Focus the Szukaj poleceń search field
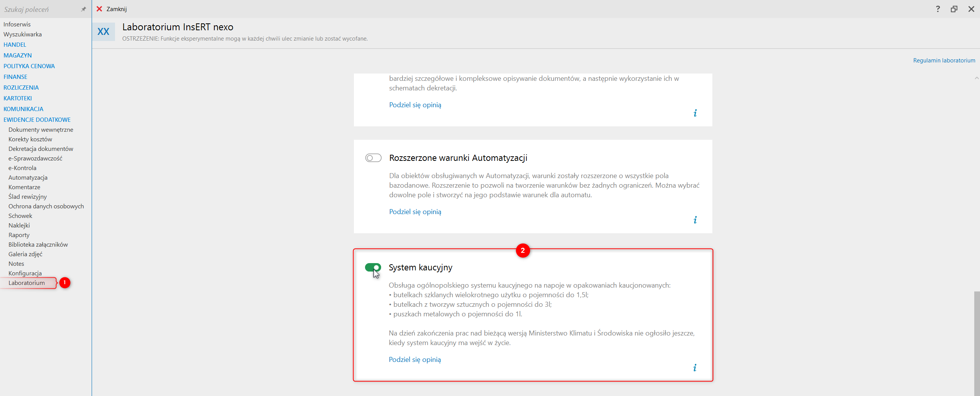Screen dimensions: 980x396 click(40, 9)
